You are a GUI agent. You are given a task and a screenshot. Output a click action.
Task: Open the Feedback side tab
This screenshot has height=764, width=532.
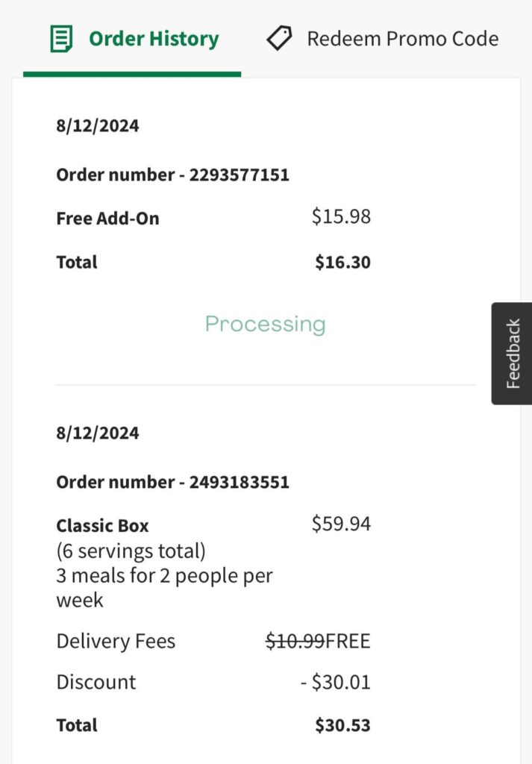[512, 351]
